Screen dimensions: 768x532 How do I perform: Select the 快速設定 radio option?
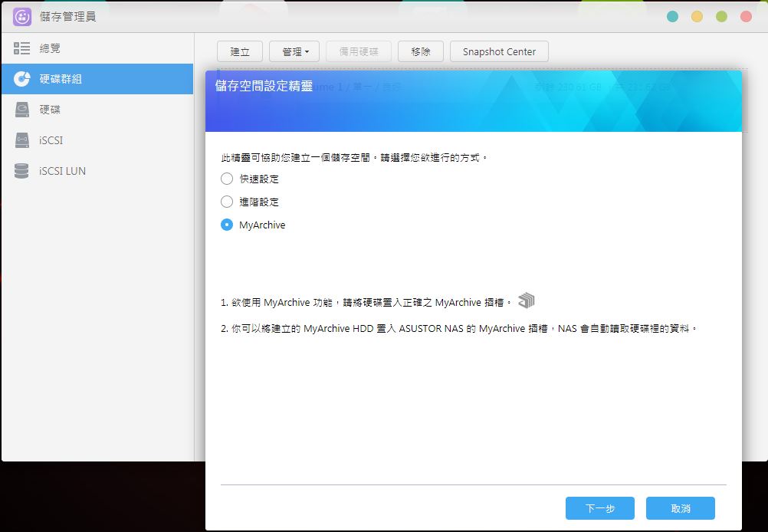[227, 179]
